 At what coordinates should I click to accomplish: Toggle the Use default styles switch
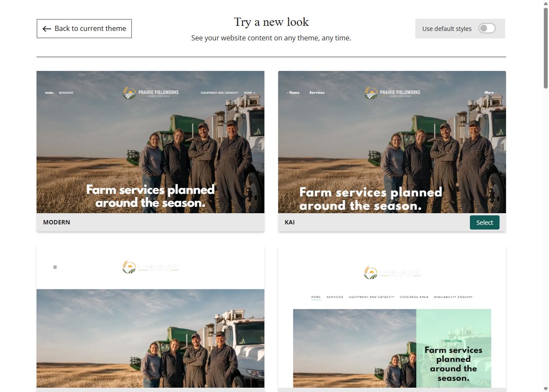pyautogui.click(x=487, y=28)
